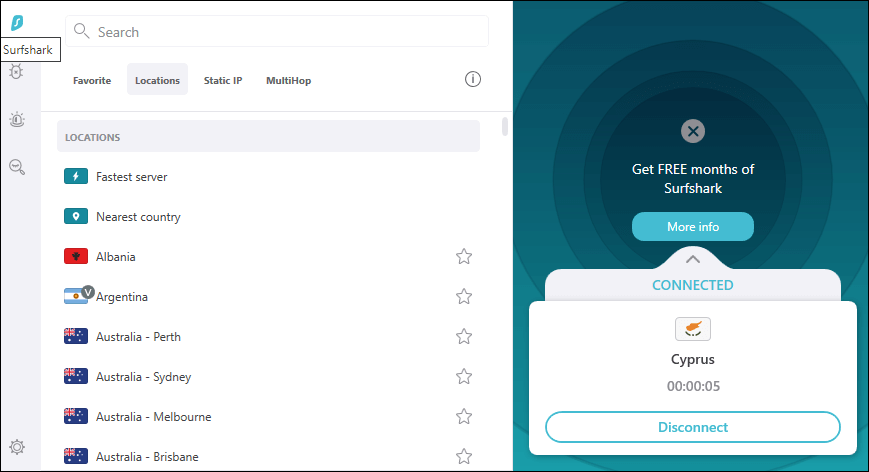Click the Cyprus country name
This screenshot has height=472, width=869.
(x=693, y=359)
